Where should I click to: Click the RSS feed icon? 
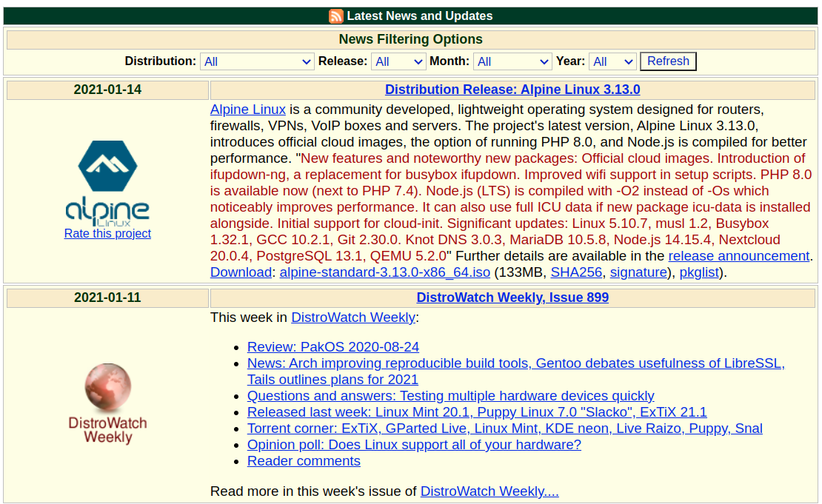click(x=336, y=16)
